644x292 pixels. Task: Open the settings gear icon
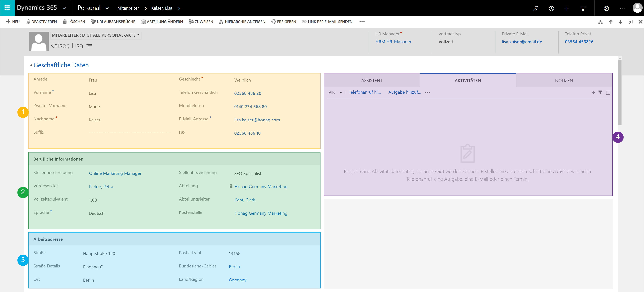(x=607, y=9)
